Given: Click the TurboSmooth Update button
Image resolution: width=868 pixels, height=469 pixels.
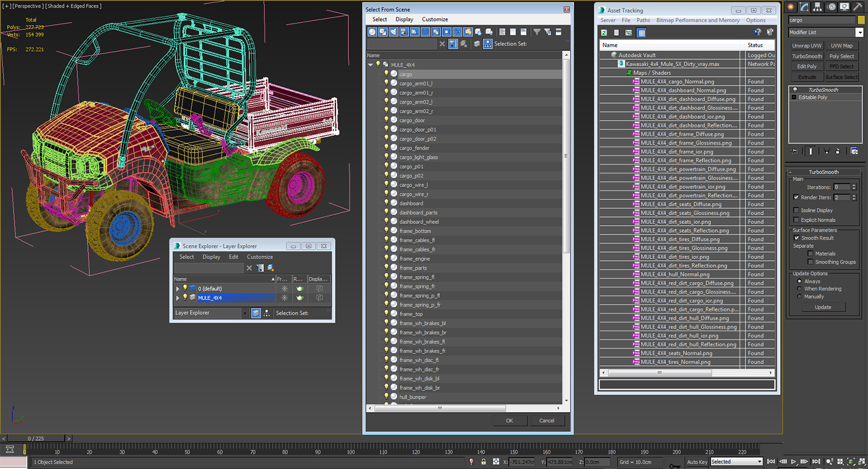Looking at the screenshot, I should 823,307.
